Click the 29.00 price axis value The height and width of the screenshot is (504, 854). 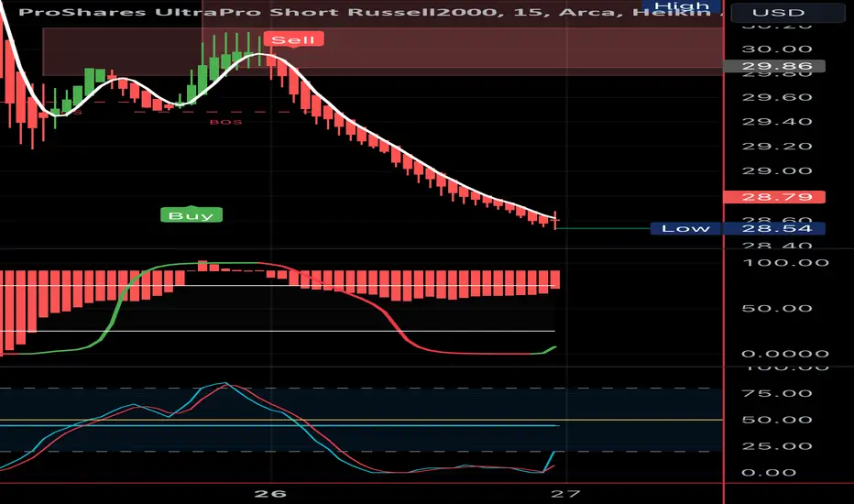point(777,171)
